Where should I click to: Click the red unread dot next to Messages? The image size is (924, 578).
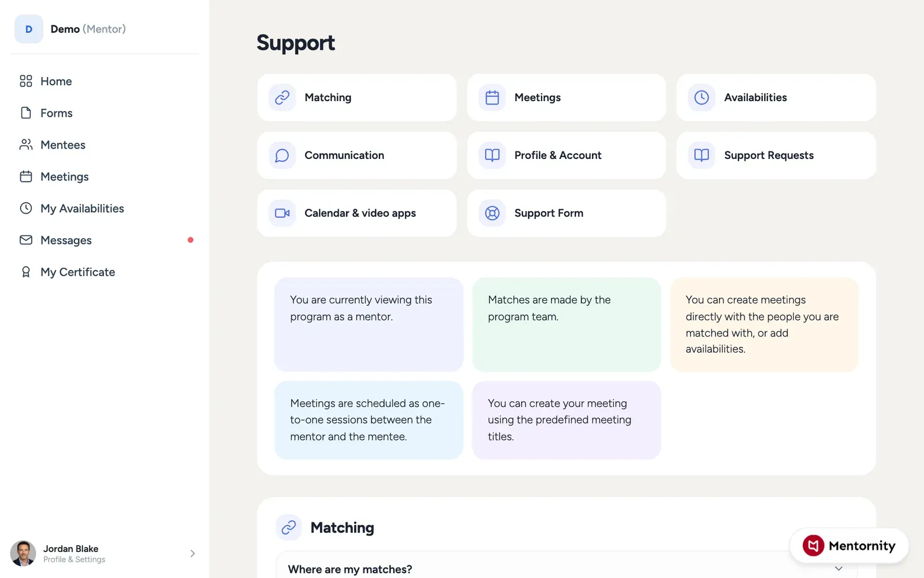pyautogui.click(x=191, y=240)
